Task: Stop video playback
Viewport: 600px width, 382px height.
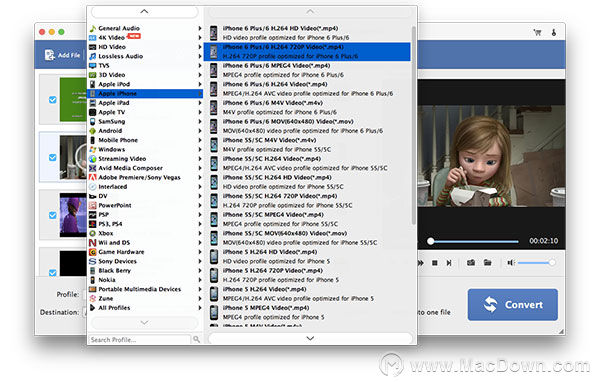Action: tap(435, 263)
